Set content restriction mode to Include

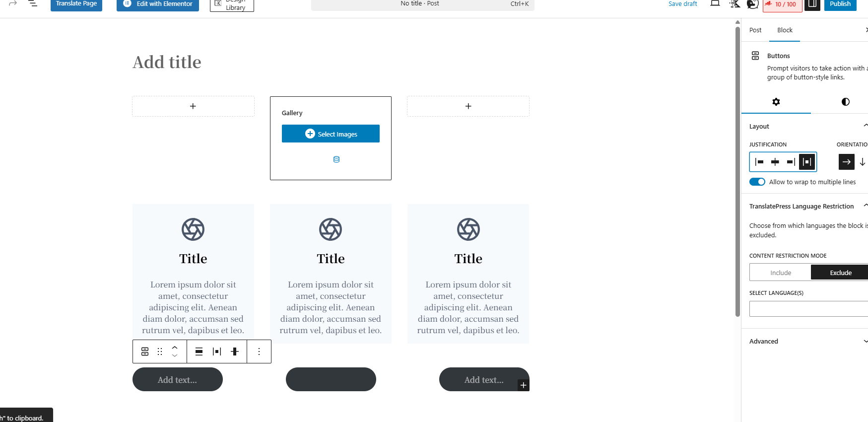tap(781, 273)
